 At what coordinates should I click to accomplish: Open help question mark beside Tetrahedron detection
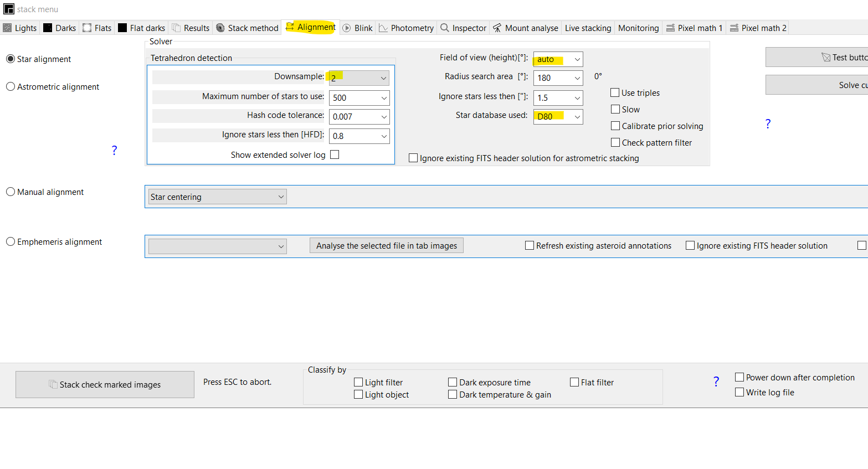point(114,150)
